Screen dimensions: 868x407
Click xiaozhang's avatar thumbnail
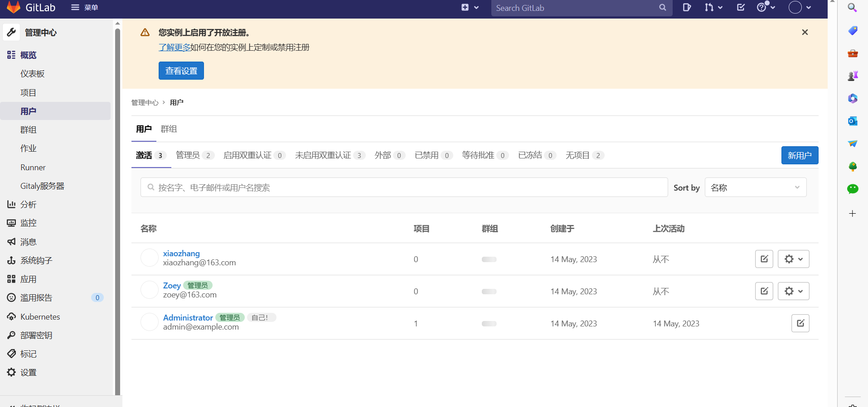149,258
